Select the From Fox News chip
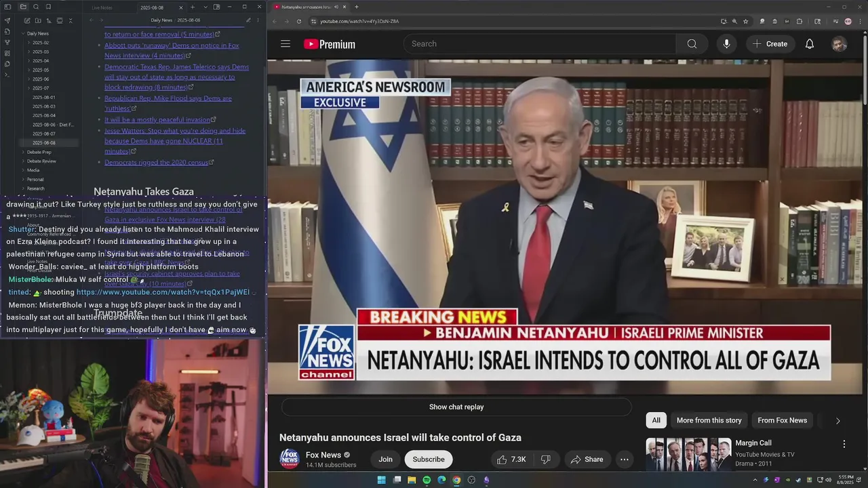Screen dimensions: 868x488 pos(782,420)
